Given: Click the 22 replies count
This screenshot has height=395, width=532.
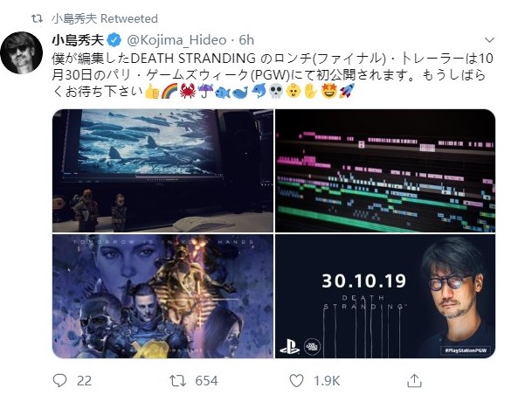Looking at the screenshot, I should click(x=84, y=381).
